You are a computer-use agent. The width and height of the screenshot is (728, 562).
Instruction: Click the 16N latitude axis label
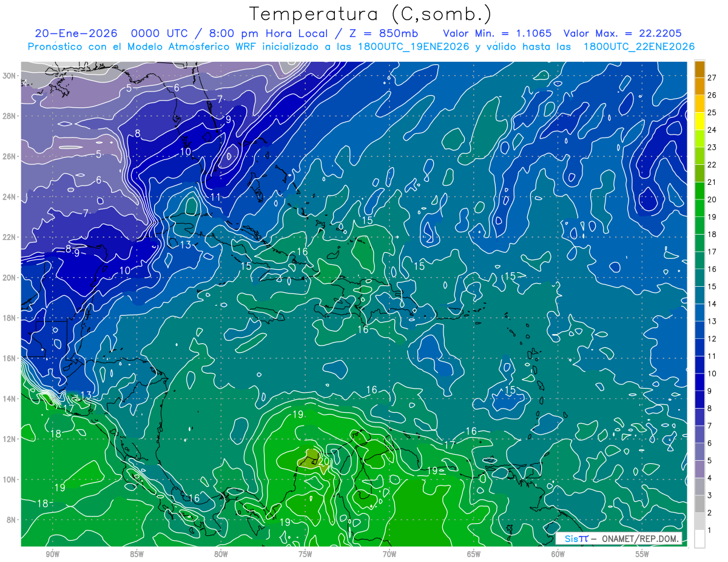point(9,358)
